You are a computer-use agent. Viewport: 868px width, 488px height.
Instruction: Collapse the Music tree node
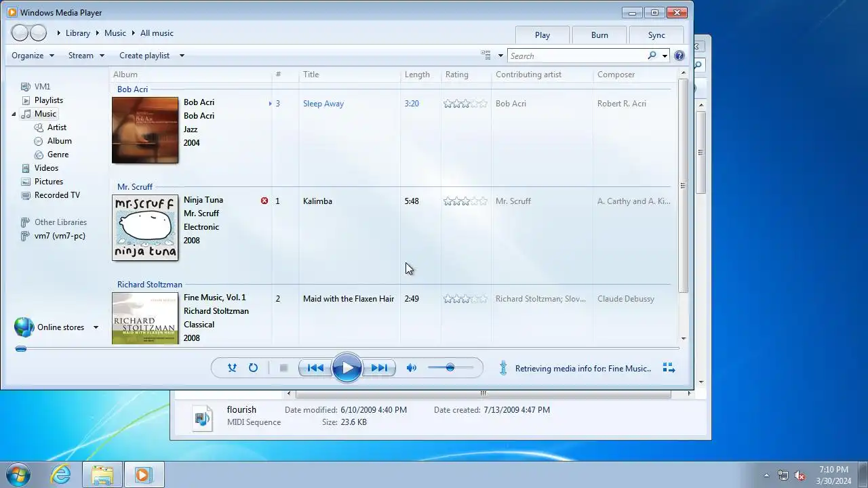coord(14,114)
